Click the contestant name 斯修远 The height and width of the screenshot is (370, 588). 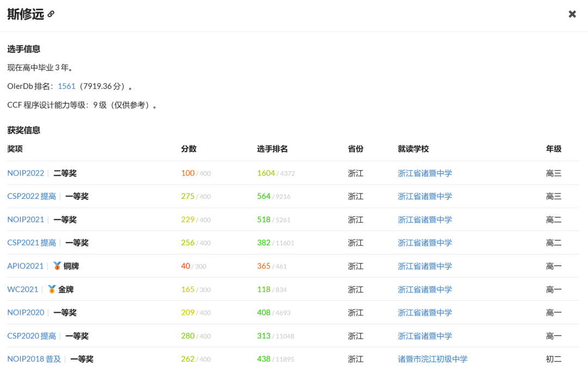pos(26,14)
